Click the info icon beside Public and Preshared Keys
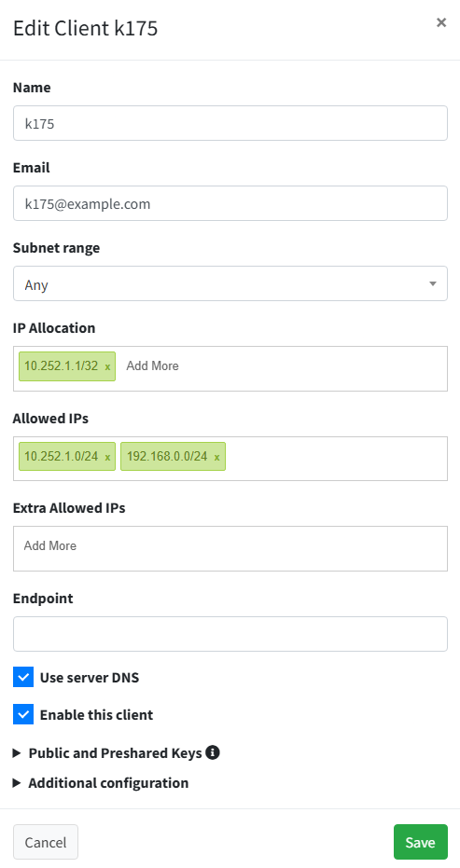Screen dimensions: 460x868 [212, 752]
